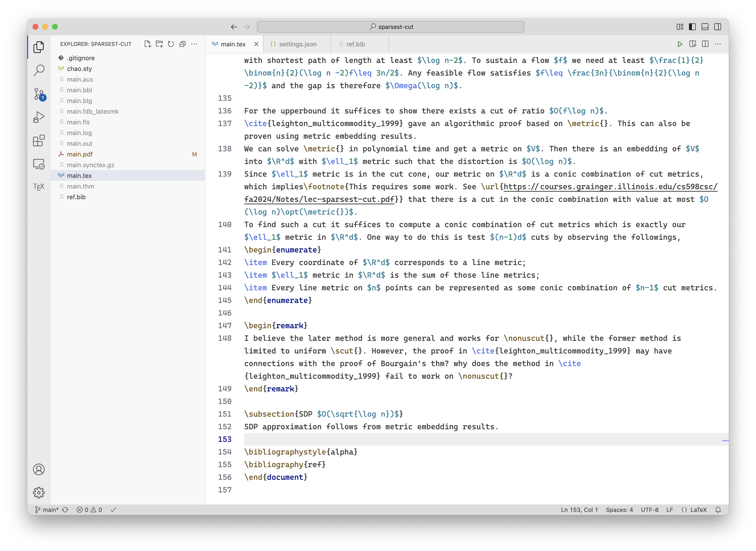Open the Search view in activity bar
The height and width of the screenshot is (551, 756).
click(39, 70)
